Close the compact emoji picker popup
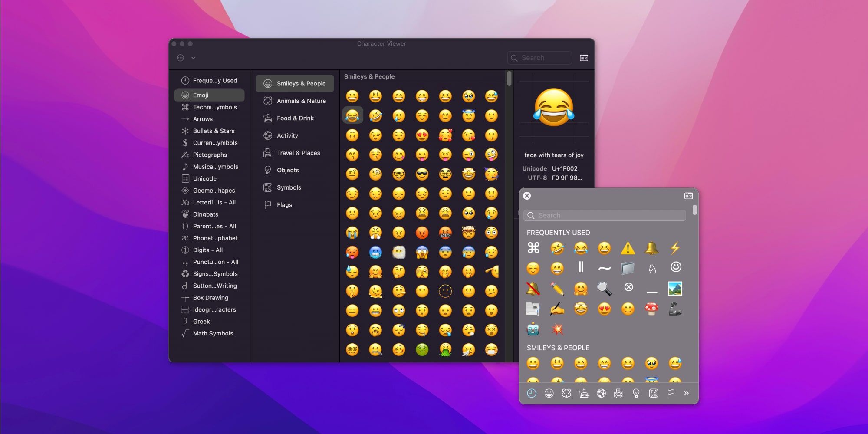The height and width of the screenshot is (434, 868). [x=527, y=196]
